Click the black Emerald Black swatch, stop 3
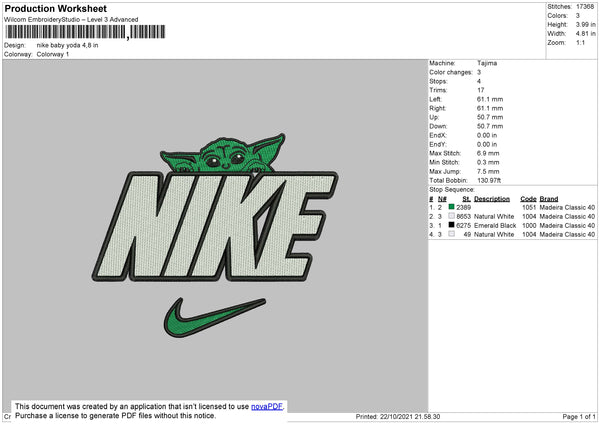The height and width of the screenshot is (424, 600). tap(452, 225)
